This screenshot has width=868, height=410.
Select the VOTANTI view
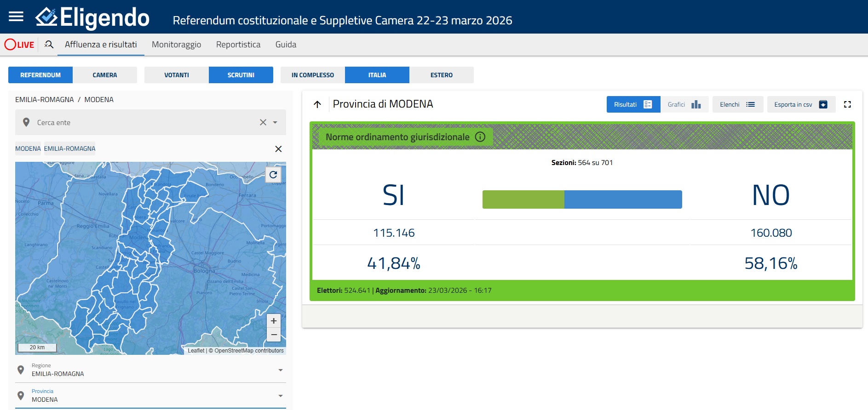pos(177,75)
